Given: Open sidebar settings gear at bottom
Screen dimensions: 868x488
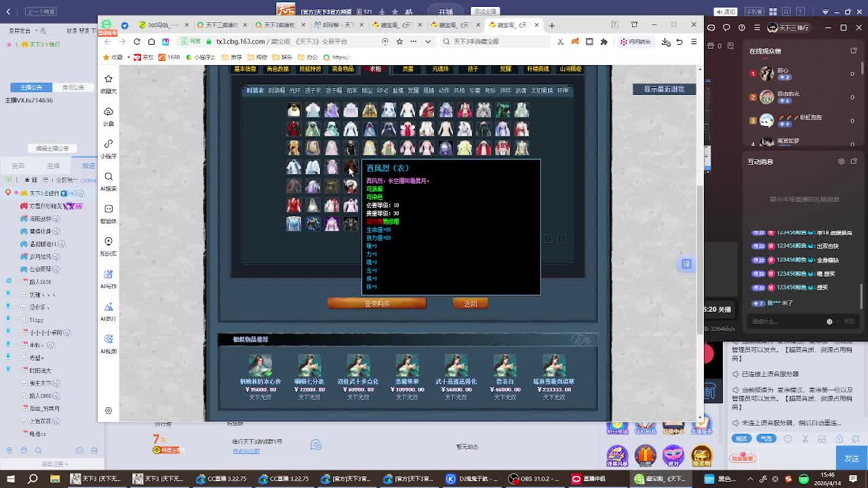Looking at the screenshot, I should click(108, 411).
